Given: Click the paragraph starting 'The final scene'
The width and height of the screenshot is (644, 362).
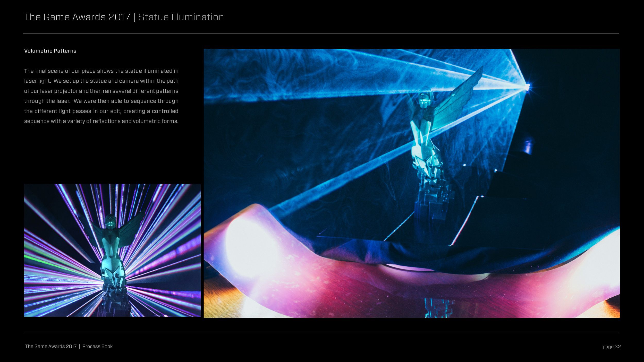Looking at the screenshot, I should 101,96.
